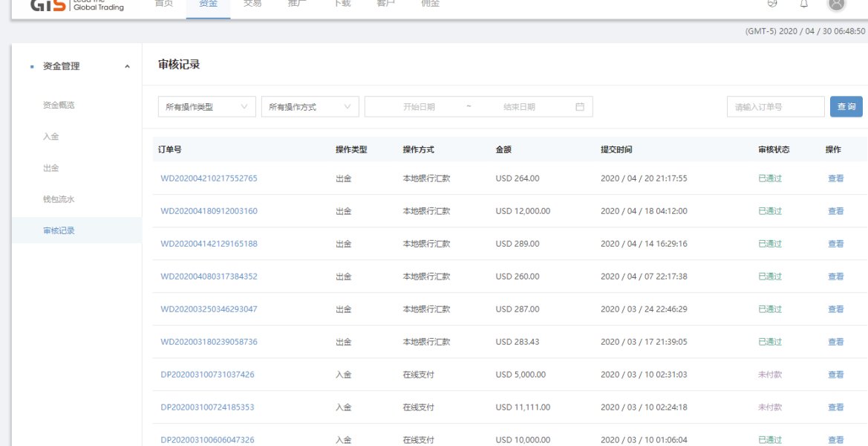The width and height of the screenshot is (868, 446).
Task: Click the 操作方式 column header
Action: coord(419,149)
